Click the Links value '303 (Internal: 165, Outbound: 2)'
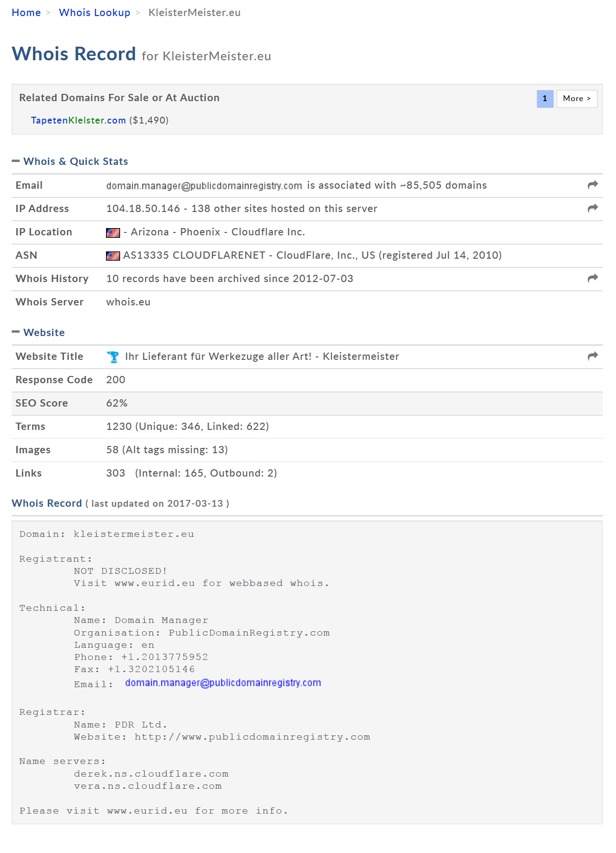The width and height of the screenshot is (616, 853). (192, 473)
